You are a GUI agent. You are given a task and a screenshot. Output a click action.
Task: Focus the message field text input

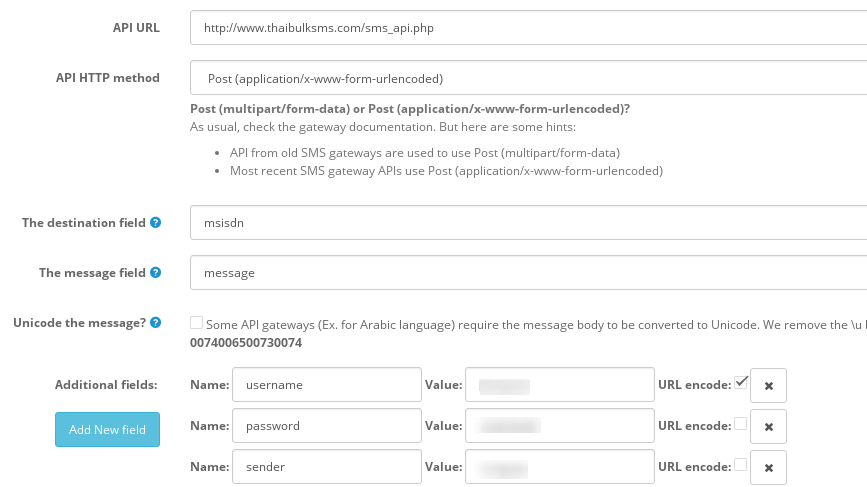[x=528, y=272]
